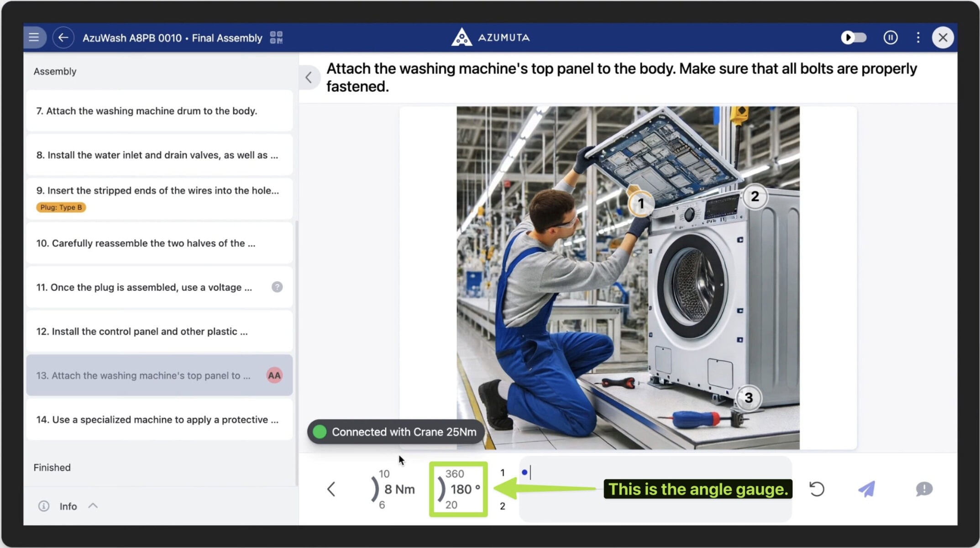This screenshot has height=548, width=980.
Task: Expand the Info panel chevron
Action: pos(93,506)
